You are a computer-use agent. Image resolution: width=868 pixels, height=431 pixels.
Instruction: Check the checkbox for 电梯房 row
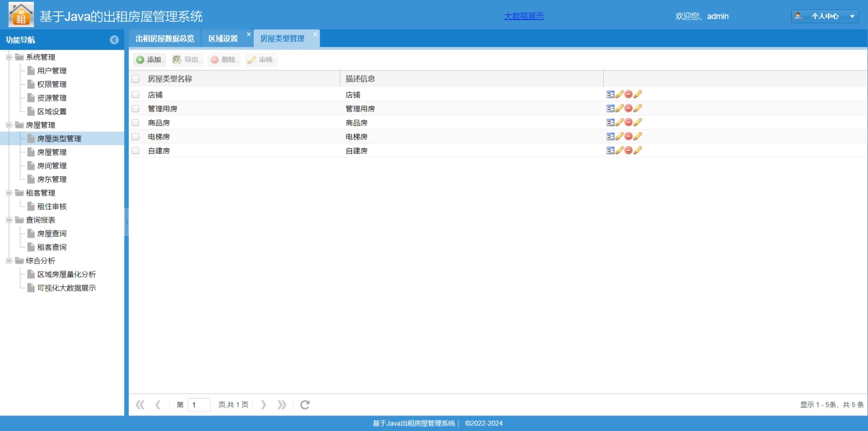point(135,136)
